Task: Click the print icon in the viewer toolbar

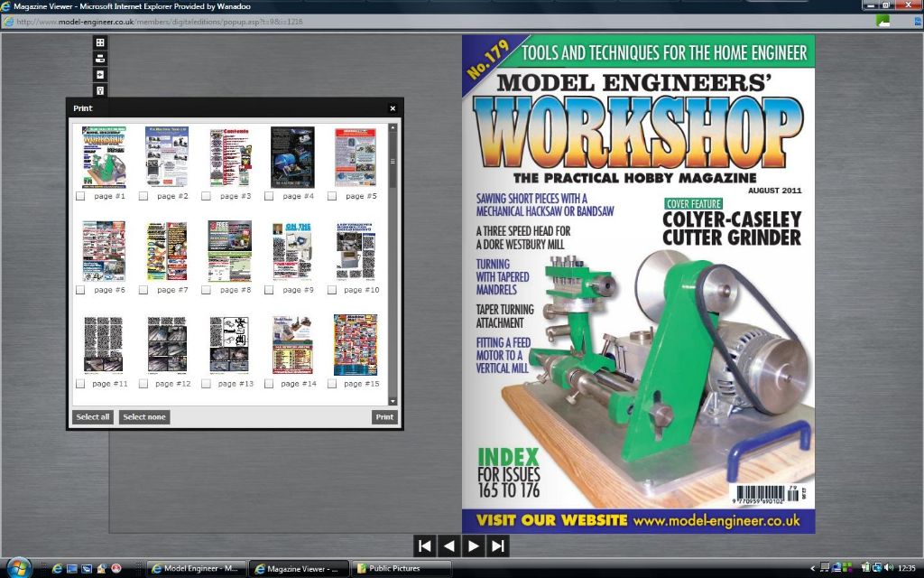Action: 100,59
